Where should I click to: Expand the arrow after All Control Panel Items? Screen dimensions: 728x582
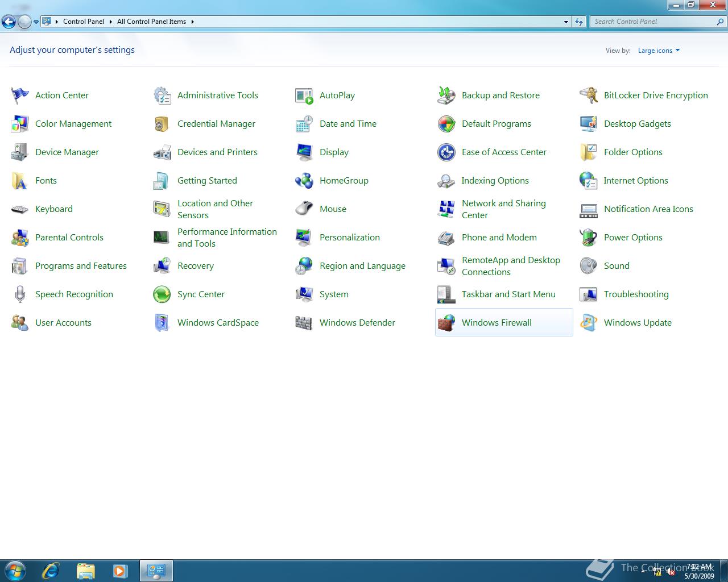pyautogui.click(x=192, y=22)
